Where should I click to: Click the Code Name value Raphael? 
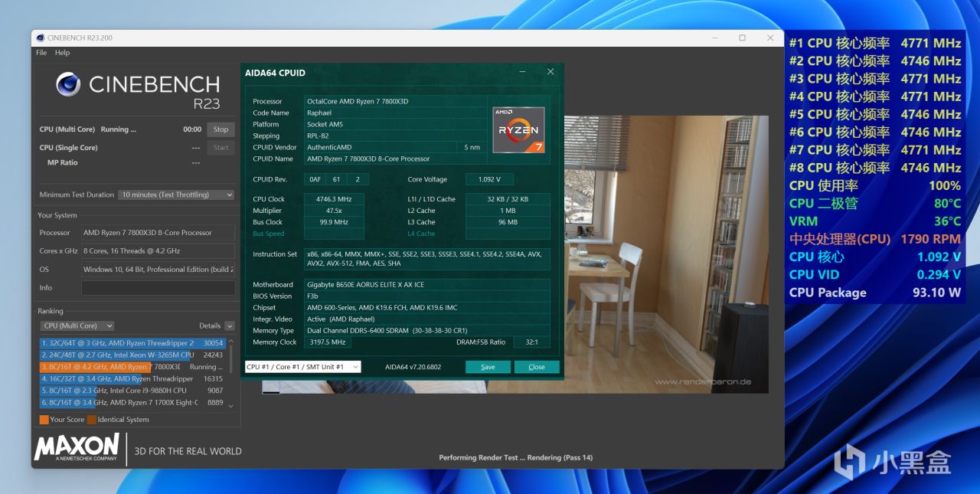396,113
